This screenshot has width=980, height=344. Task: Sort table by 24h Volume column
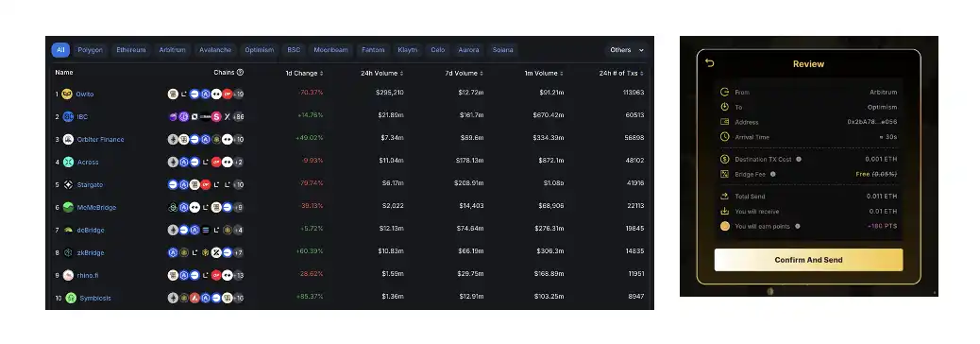[381, 73]
